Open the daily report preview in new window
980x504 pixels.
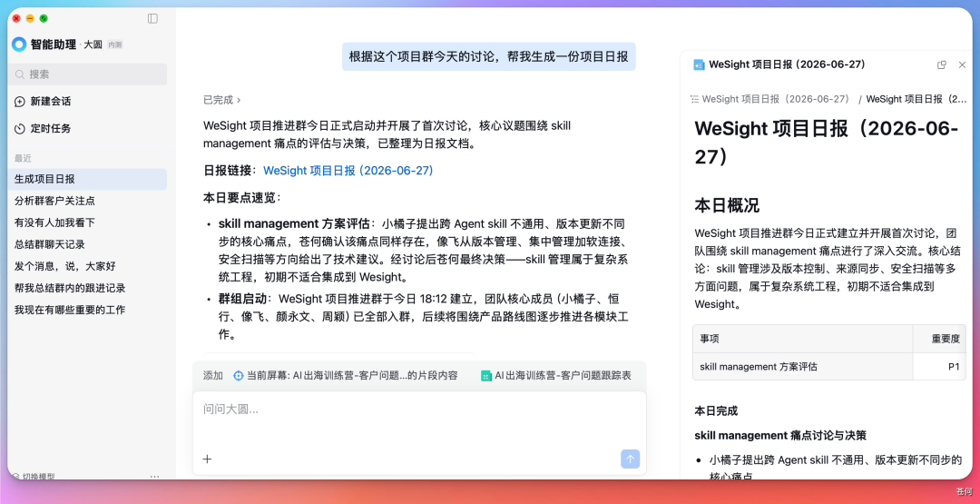pos(942,64)
